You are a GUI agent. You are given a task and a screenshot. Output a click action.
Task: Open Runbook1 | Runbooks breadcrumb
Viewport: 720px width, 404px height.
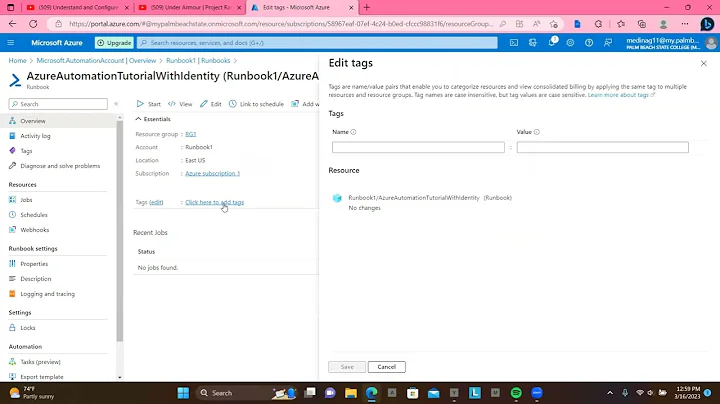click(x=198, y=61)
